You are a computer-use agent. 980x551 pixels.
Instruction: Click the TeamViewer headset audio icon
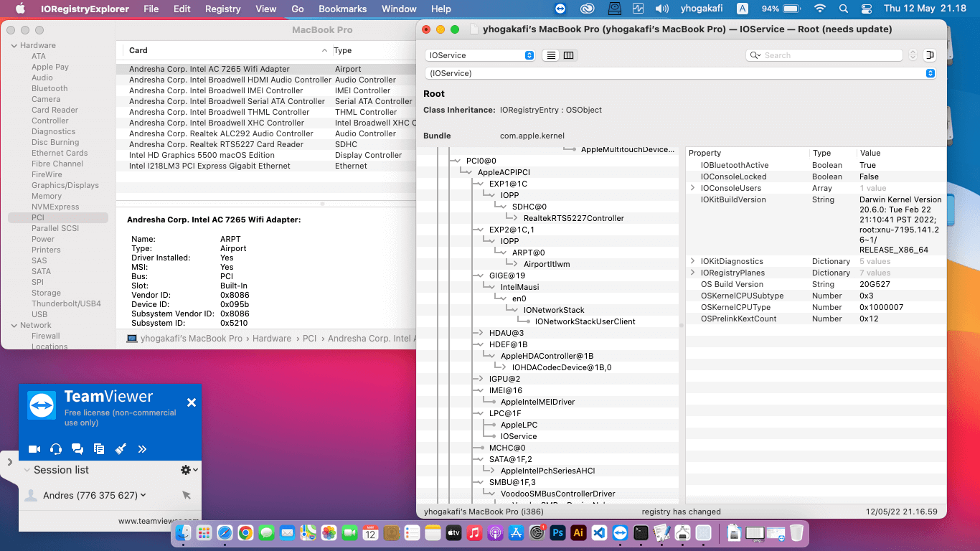pos(56,449)
